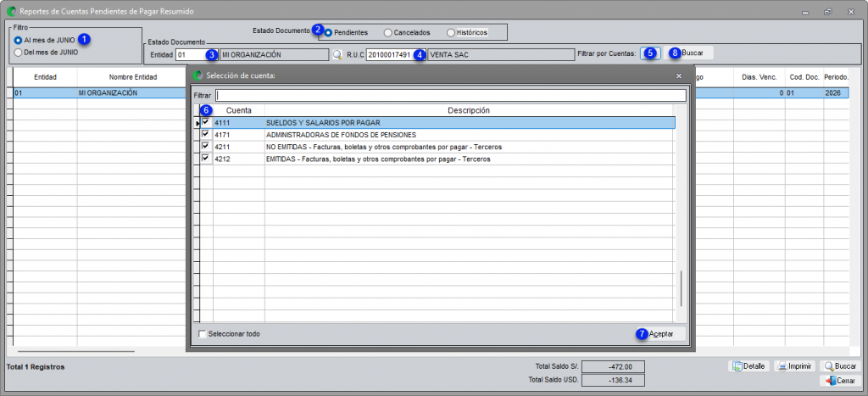Select 'Del mes de JUNIO' radio option
Viewport: 868px width, 396px height.
46,53
